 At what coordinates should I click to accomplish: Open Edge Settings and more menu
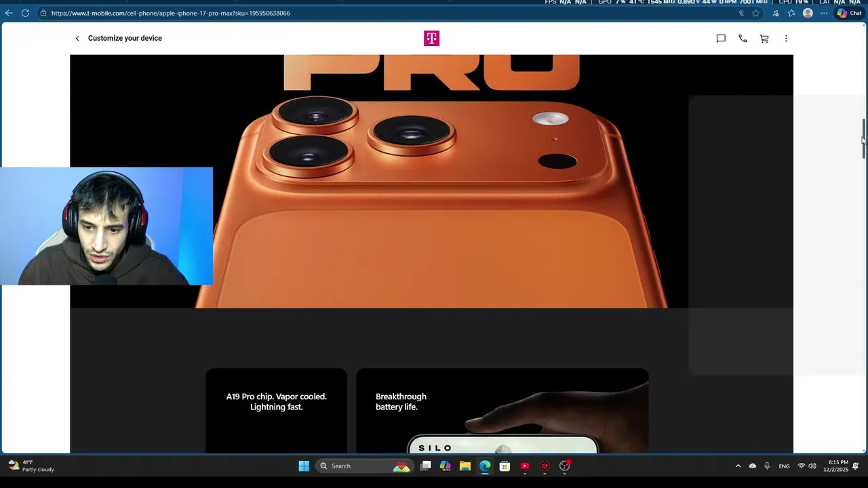(x=824, y=13)
